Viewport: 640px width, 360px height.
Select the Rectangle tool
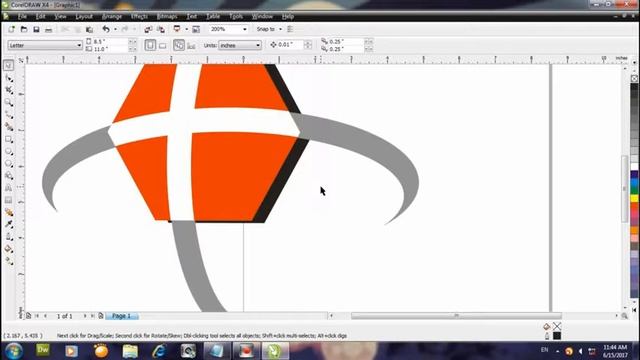click(9, 139)
